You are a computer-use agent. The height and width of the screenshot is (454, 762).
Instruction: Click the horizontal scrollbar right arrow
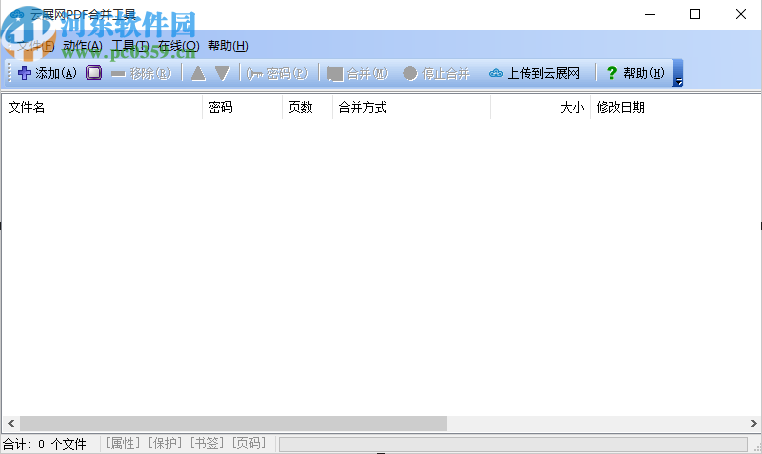pos(753,423)
